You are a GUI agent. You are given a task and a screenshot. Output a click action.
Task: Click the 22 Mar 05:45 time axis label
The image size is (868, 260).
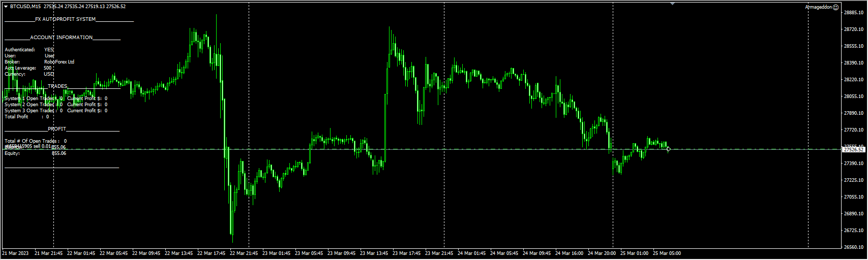[114, 253]
